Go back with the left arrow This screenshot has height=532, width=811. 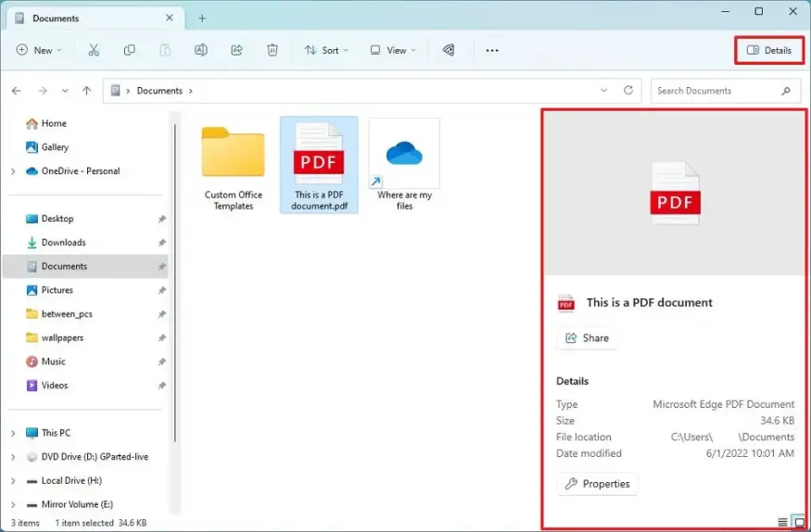pyautogui.click(x=17, y=91)
